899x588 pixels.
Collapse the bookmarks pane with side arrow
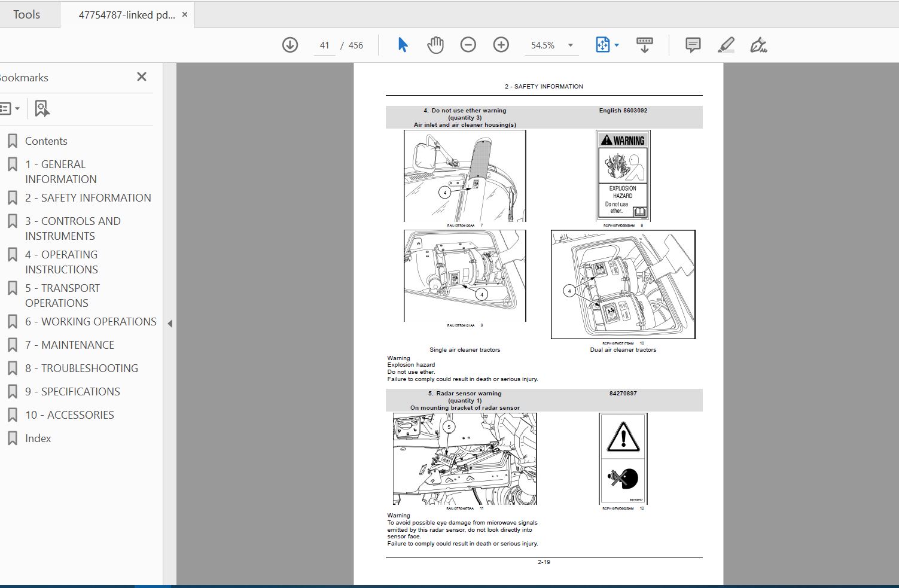[x=170, y=324]
